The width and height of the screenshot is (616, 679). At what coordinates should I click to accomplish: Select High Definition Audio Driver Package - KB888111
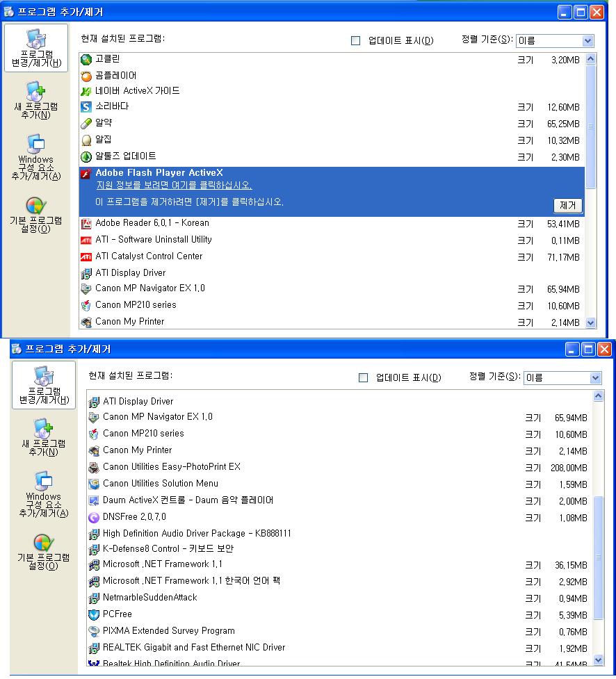pos(197,534)
